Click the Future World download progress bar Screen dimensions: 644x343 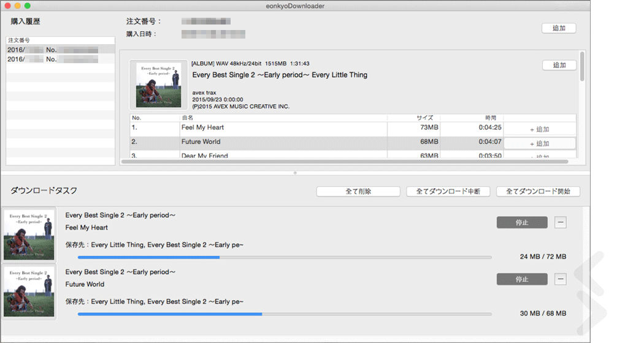click(285, 314)
